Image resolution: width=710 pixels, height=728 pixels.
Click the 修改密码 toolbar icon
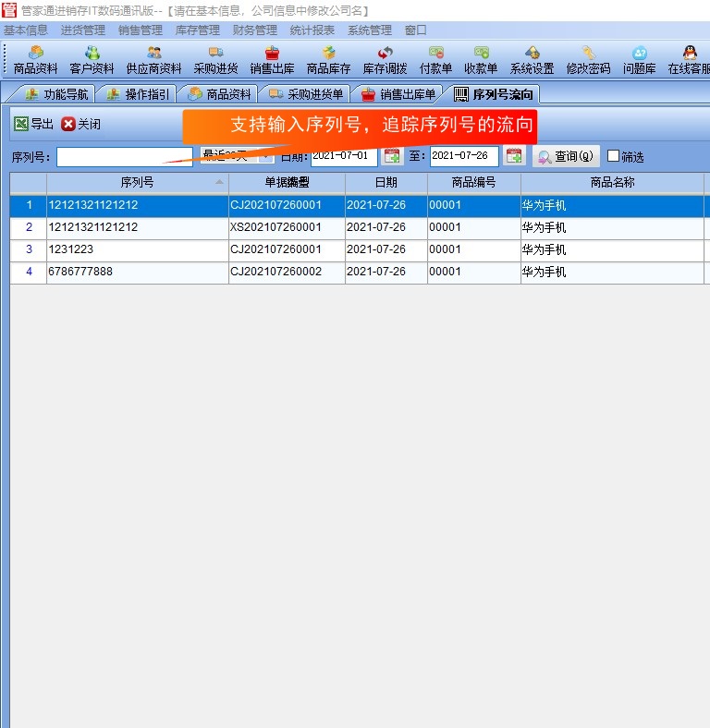pos(588,60)
